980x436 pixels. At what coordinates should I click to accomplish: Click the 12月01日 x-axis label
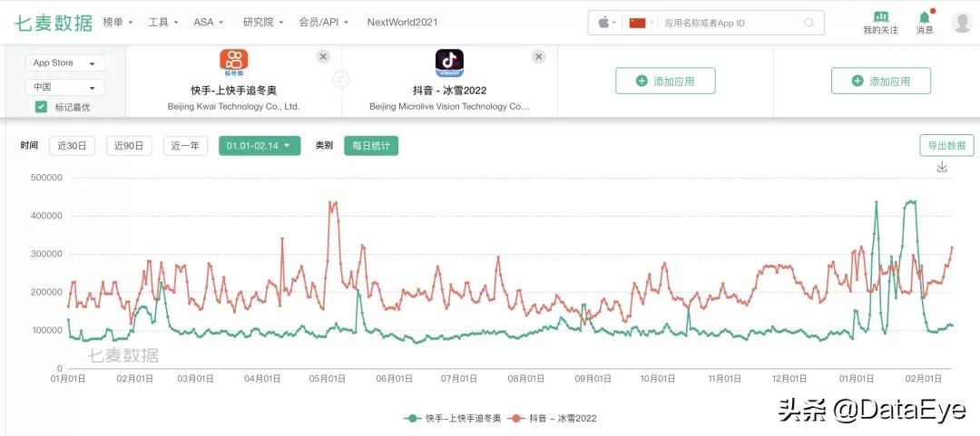789,379
